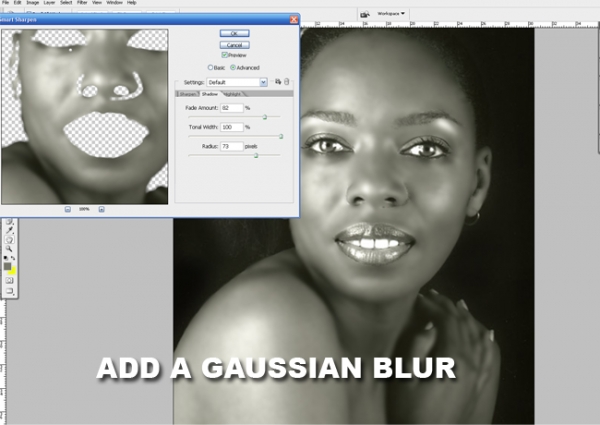Click the zoom out minus button under preview
Viewport: 600px width, 425px height.
click(x=68, y=209)
